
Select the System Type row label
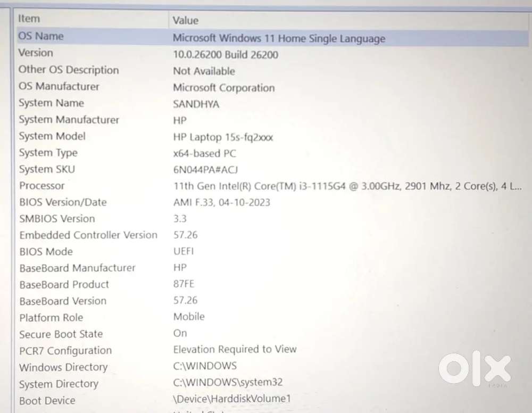(48, 153)
